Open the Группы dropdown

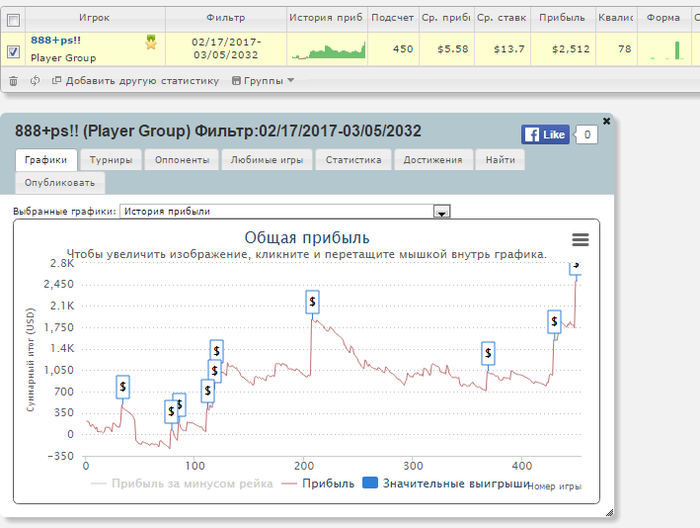click(263, 81)
